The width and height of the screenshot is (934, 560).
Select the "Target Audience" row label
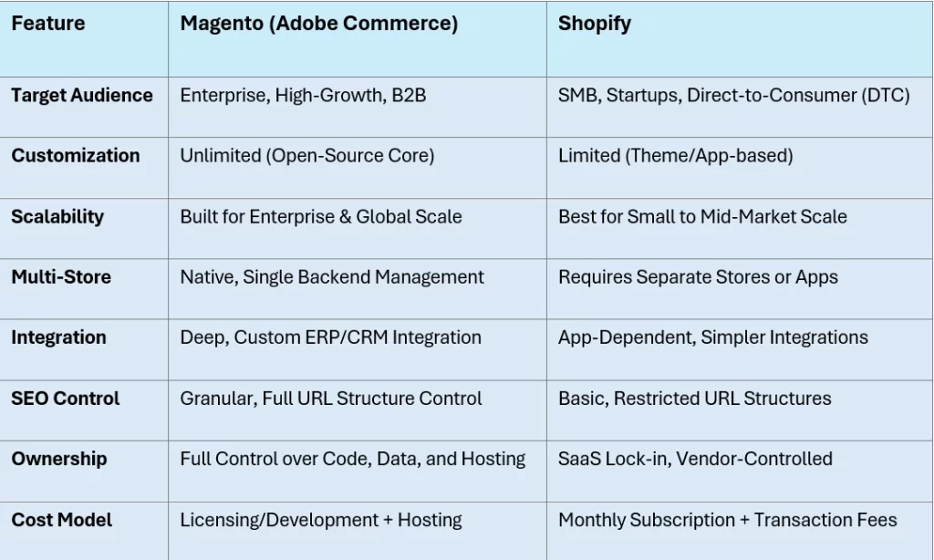82,96
